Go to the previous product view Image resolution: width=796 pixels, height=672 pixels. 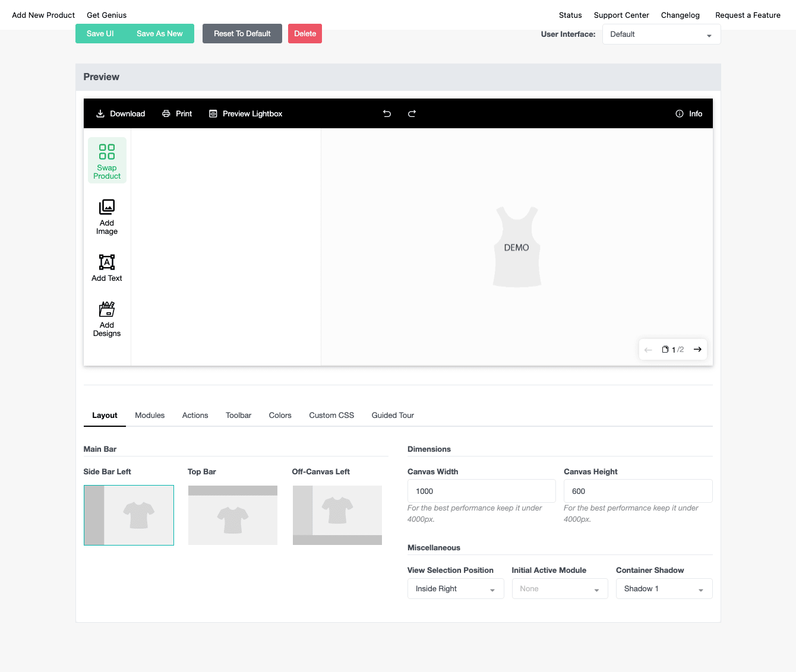point(648,350)
